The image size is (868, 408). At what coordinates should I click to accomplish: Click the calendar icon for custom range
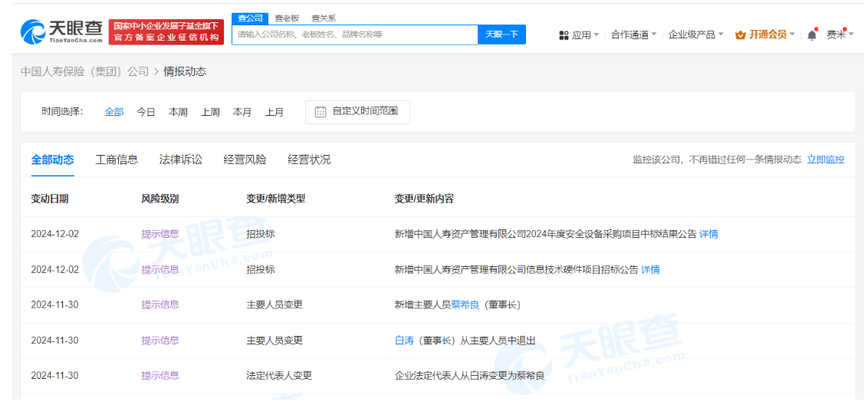321,111
